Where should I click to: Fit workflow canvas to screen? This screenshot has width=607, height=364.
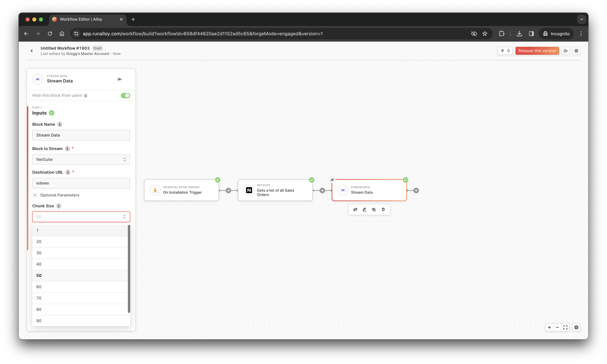pos(566,328)
